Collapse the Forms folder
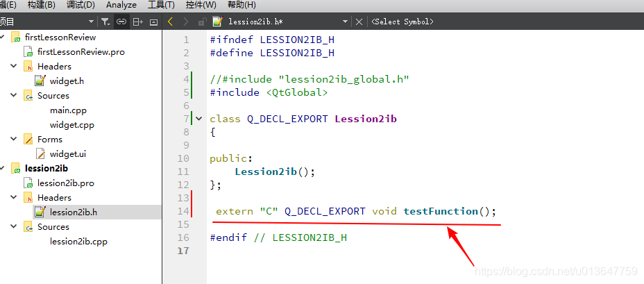 (14, 139)
